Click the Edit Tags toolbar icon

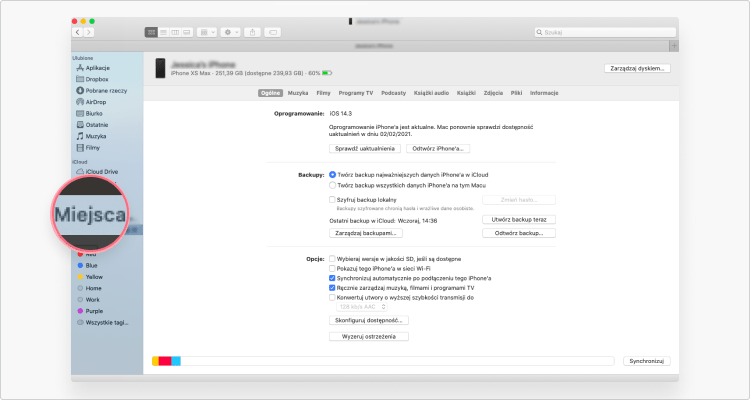point(273,32)
